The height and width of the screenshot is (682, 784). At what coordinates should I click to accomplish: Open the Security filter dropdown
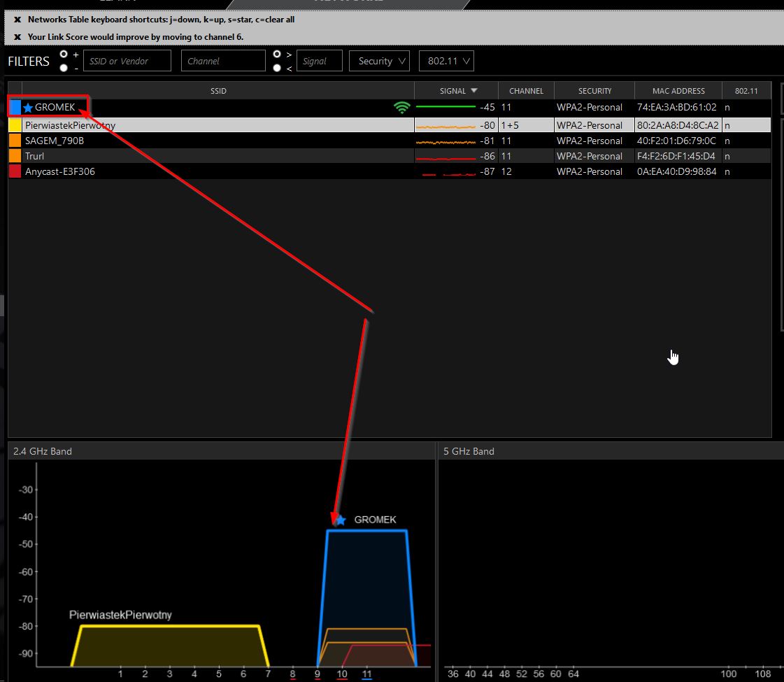379,61
